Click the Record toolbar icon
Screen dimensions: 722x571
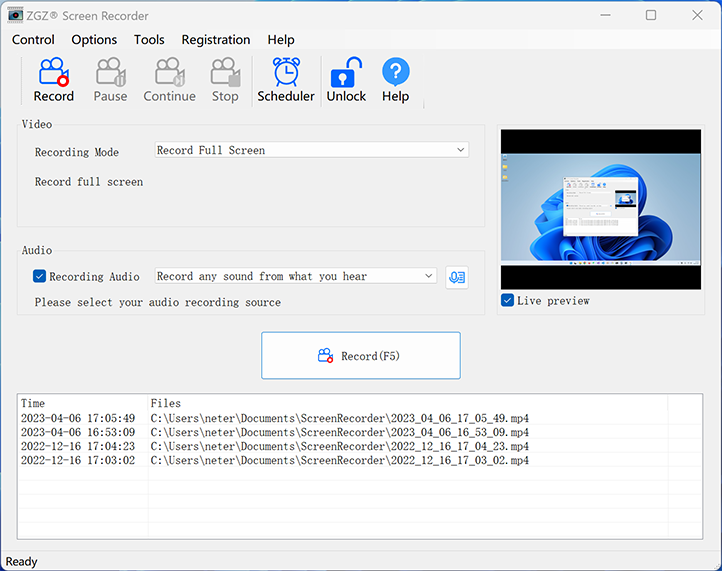53,80
